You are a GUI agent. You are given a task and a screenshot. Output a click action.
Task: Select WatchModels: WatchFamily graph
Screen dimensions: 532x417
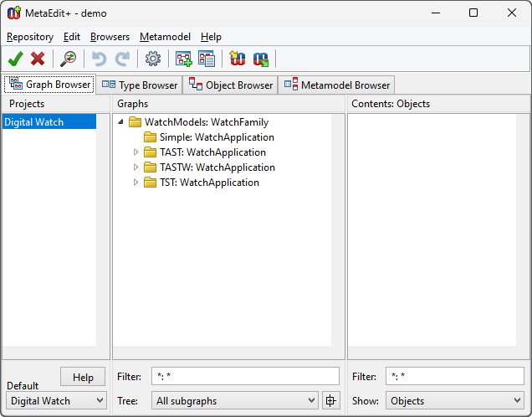click(207, 122)
